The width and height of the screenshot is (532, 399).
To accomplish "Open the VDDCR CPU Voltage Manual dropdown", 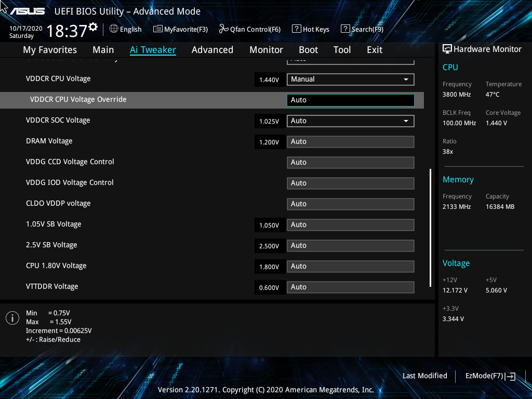I will [x=351, y=79].
